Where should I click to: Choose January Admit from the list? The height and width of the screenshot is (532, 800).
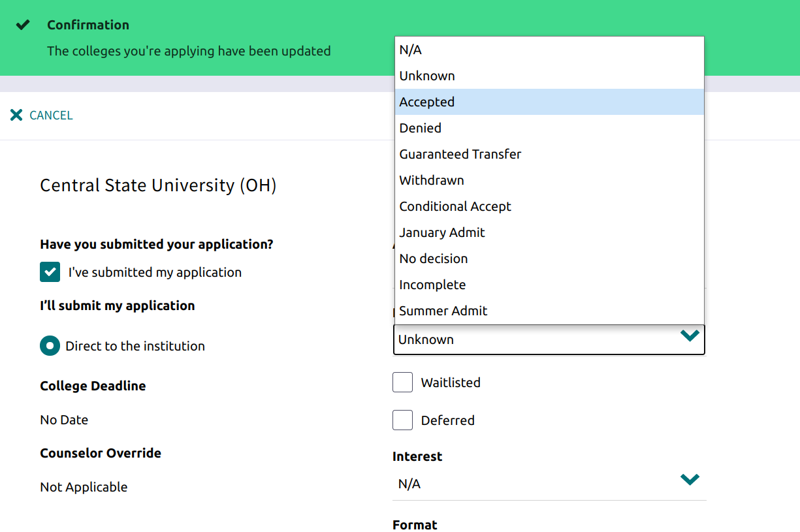coord(549,232)
